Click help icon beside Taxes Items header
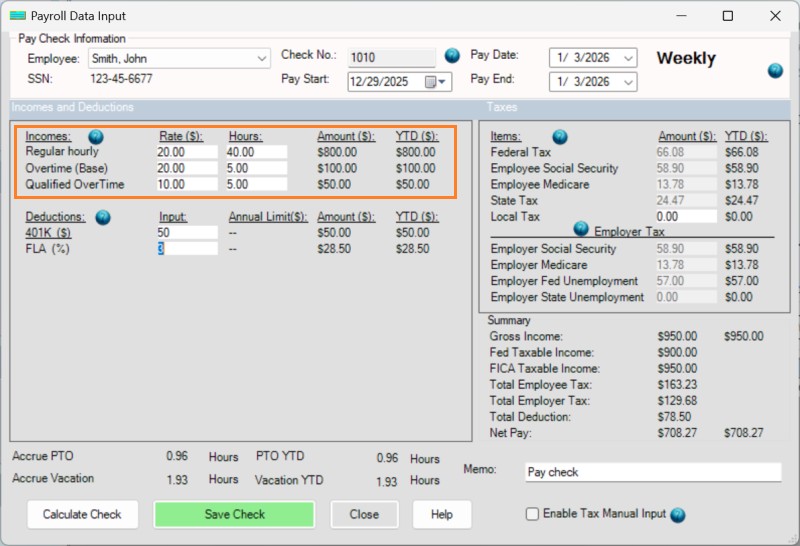Viewport: 800px width, 546px height. (x=560, y=137)
